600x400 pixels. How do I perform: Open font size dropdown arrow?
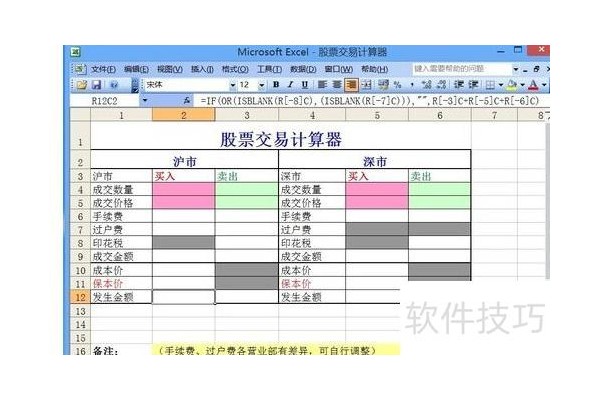coord(262,85)
